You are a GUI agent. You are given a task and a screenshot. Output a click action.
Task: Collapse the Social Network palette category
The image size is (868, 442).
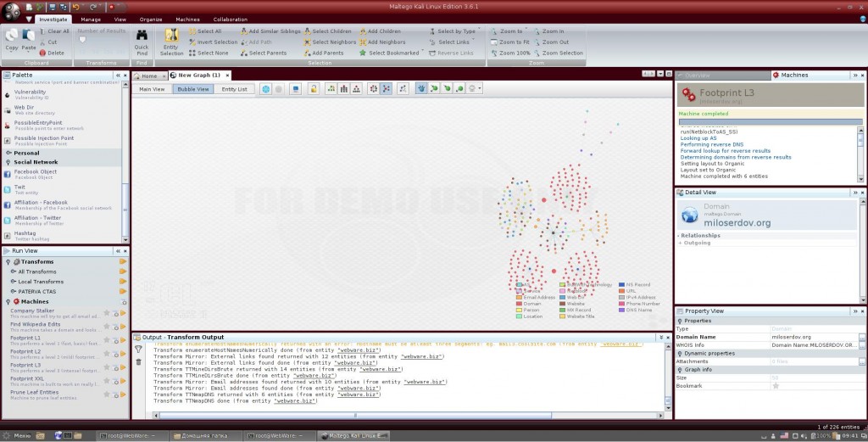click(x=8, y=162)
